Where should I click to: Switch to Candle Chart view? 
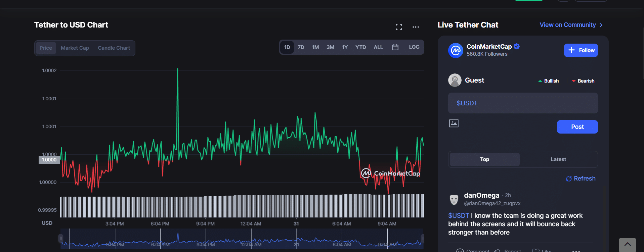click(x=114, y=48)
